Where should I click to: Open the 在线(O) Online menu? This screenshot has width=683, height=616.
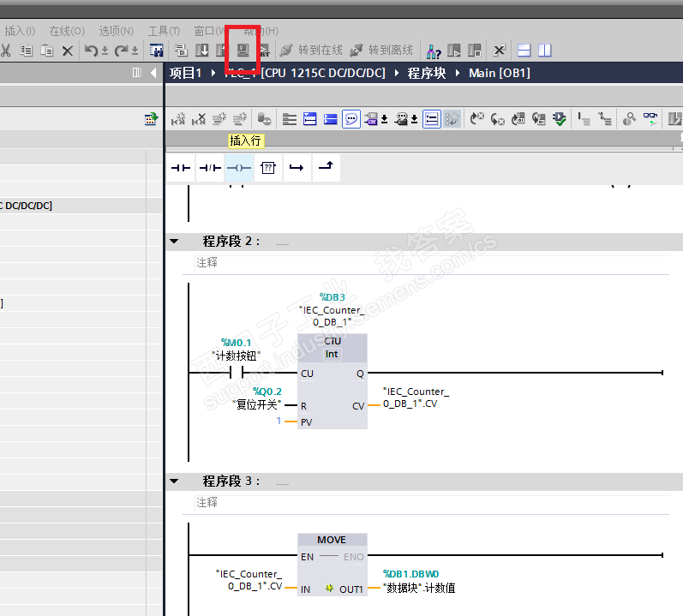(67, 31)
